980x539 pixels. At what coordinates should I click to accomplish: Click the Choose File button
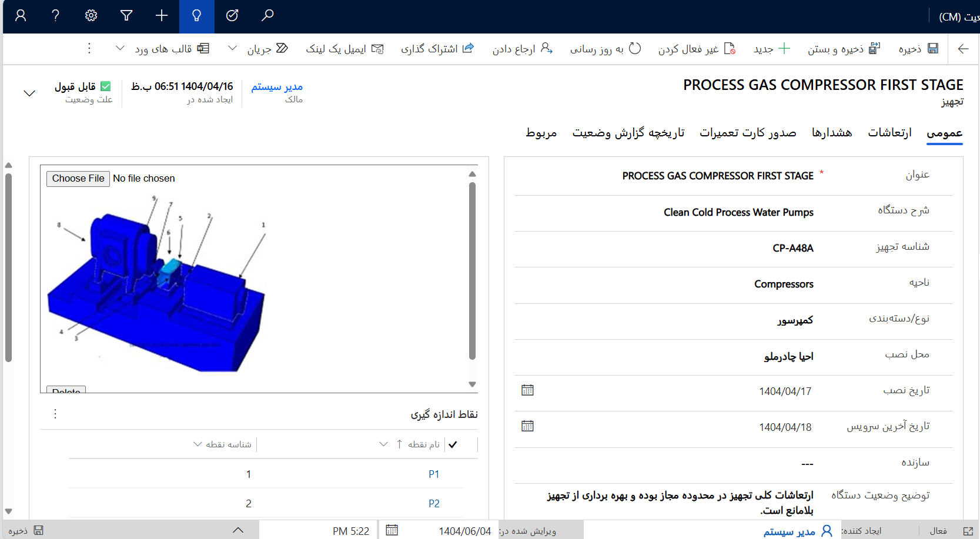78,179
